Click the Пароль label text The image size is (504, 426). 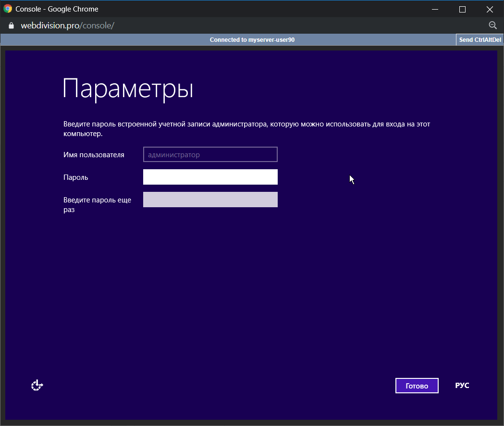coord(76,177)
